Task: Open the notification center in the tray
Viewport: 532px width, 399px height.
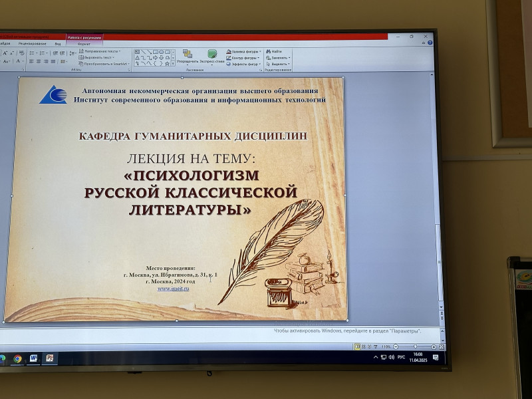Action: (x=436, y=357)
